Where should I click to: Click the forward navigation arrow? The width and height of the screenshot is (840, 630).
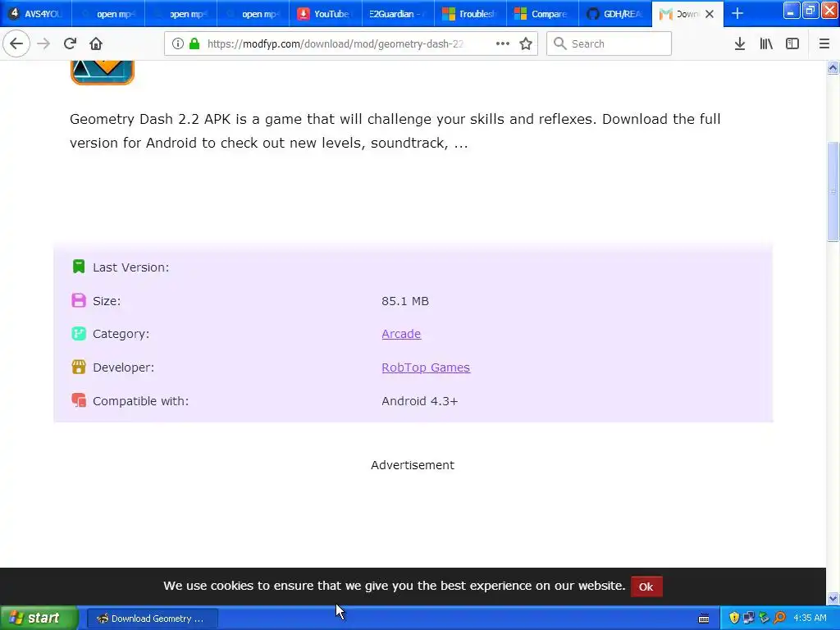click(44, 44)
